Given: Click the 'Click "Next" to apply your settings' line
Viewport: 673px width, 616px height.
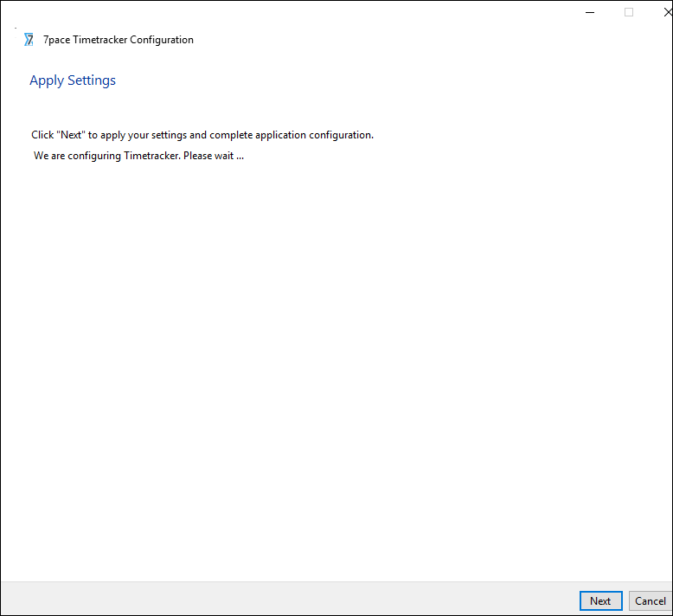Looking at the screenshot, I should click(202, 135).
